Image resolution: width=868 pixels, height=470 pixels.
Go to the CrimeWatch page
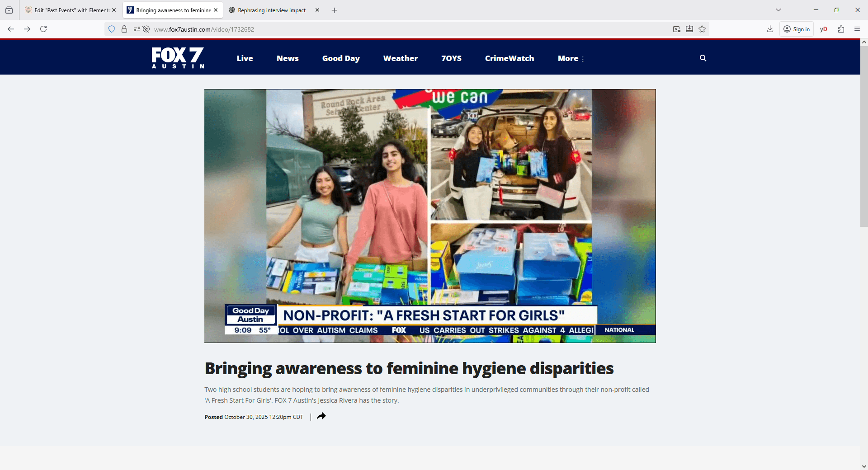click(x=509, y=59)
